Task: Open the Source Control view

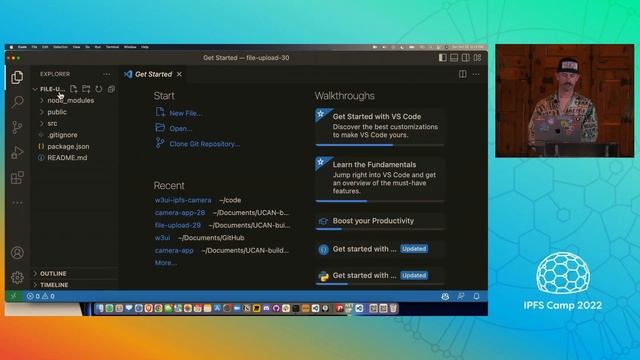Action: click(x=17, y=127)
